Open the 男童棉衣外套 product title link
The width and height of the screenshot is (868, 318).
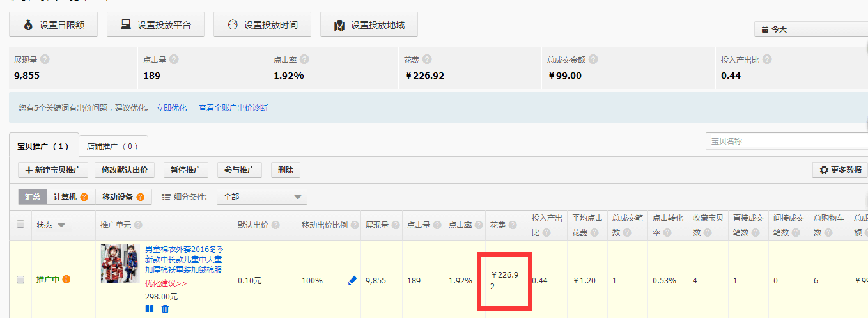pyautogui.click(x=184, y=259)
